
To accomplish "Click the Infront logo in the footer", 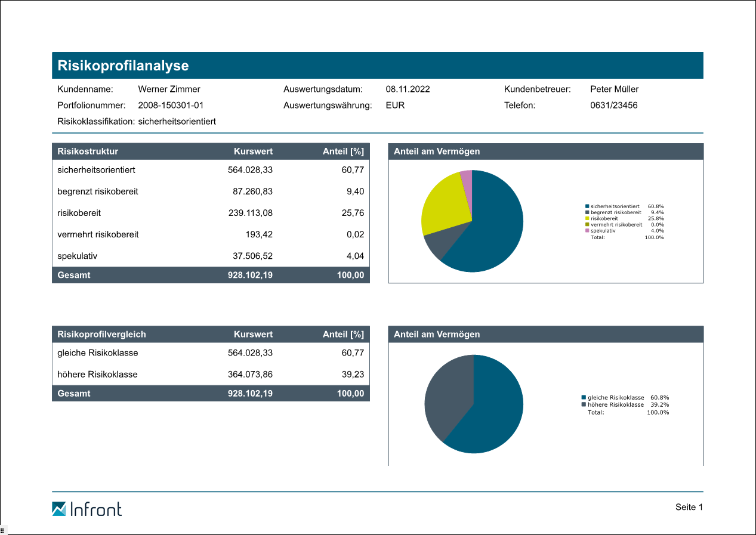I will pos(87,509).
